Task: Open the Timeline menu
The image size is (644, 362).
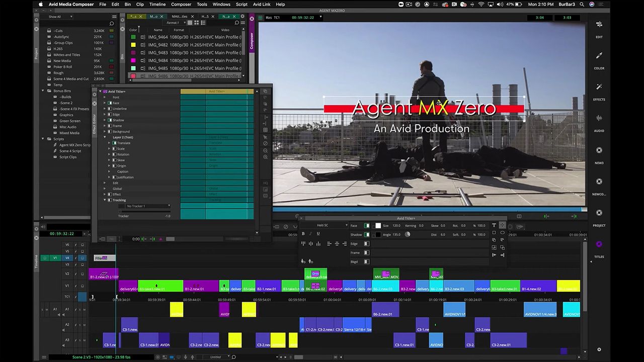Action: (157, 5)
